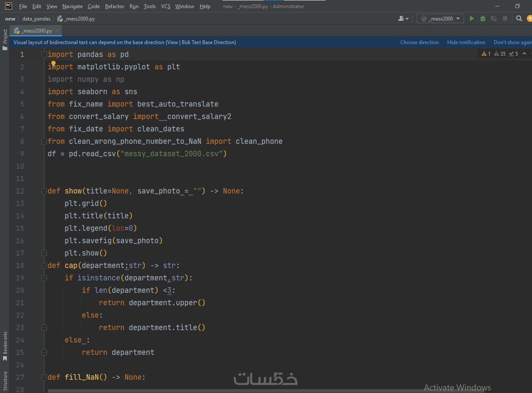532x393 pixels.
Task: Click clean_dates on line 7
Action: (161, 129)
